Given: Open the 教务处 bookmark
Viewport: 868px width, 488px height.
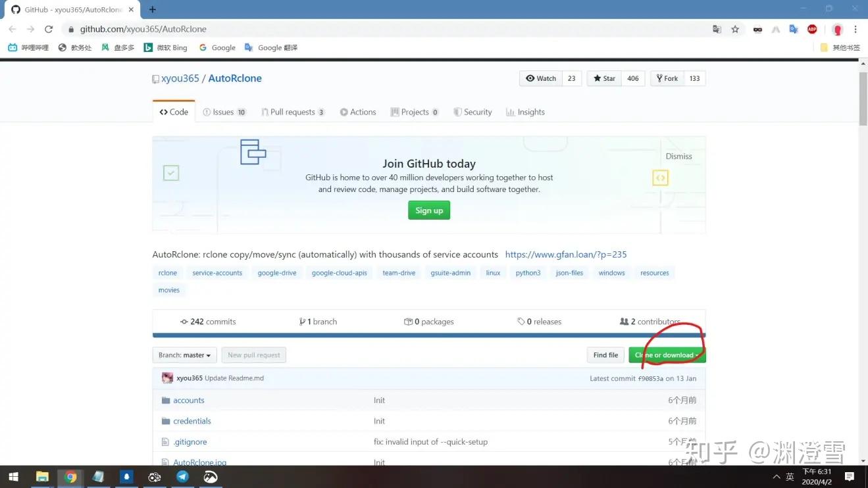Looking at the screenshot, I should (x=75, y=47).
